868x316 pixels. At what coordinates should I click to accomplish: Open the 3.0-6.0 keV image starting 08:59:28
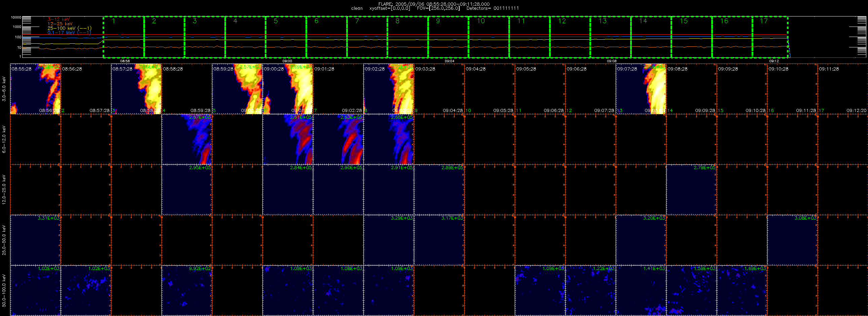coord(237,89)
